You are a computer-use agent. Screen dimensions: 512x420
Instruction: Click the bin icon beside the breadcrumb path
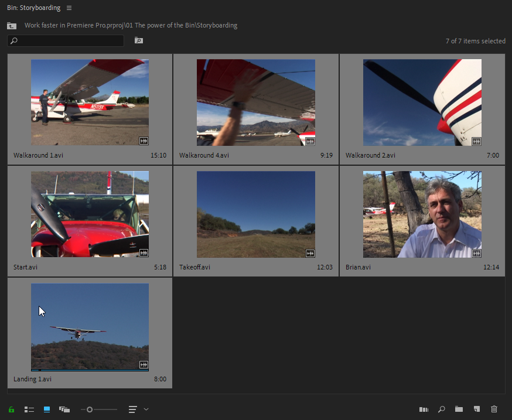(x=11, y=26)
